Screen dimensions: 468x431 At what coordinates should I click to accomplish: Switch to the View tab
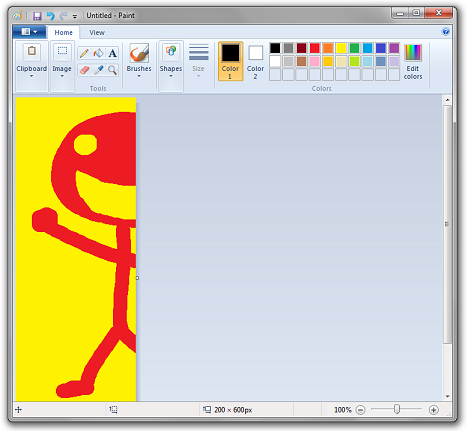click(x=97, y=33)
